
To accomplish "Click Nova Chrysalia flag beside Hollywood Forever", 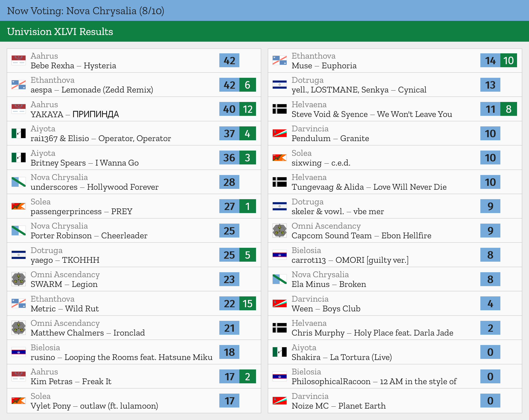I will click(19, 182).
